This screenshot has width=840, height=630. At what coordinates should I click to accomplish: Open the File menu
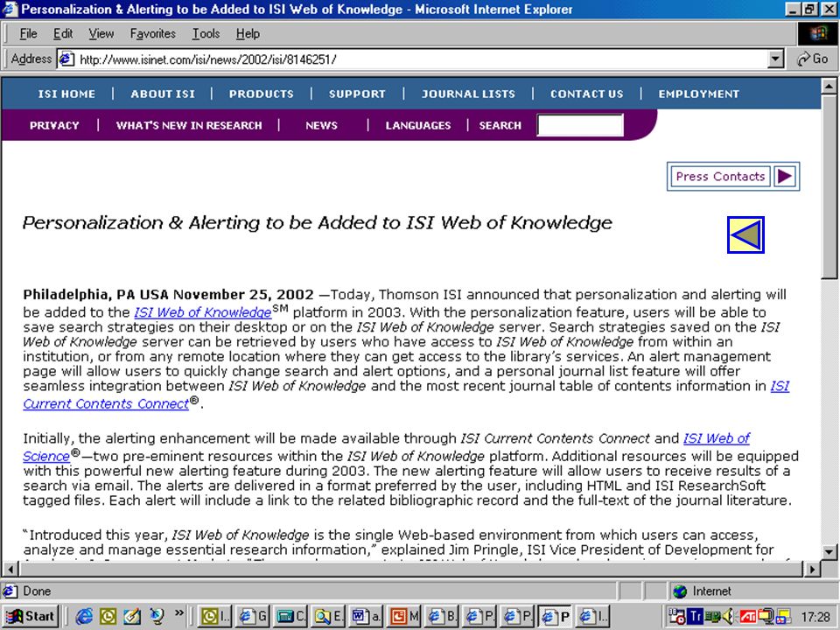[x=28, y=34]
